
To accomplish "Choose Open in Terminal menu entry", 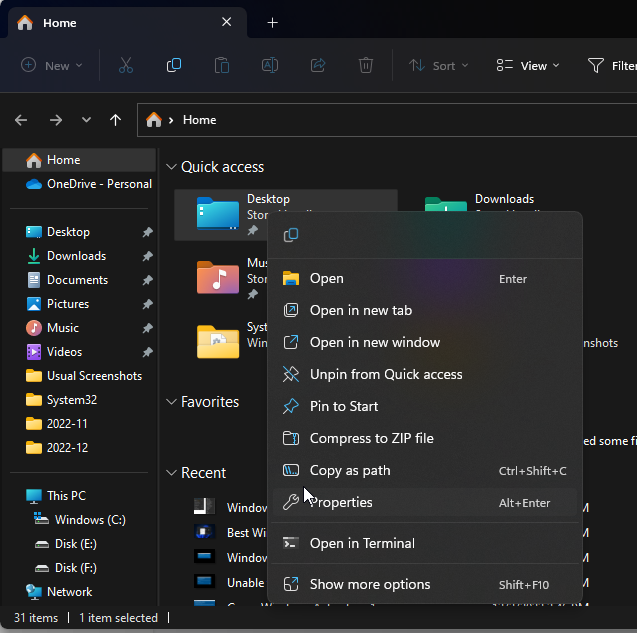I will click(x=362, y=543).
